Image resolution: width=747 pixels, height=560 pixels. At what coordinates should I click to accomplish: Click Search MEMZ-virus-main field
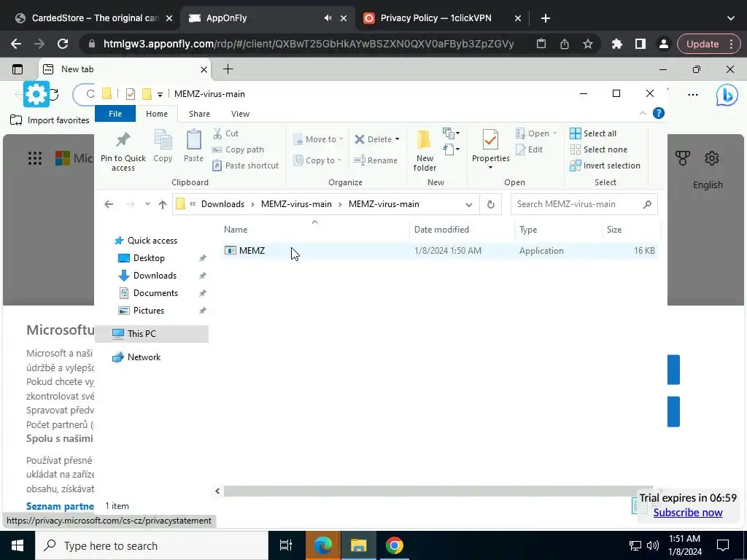(x=584, y=204)
